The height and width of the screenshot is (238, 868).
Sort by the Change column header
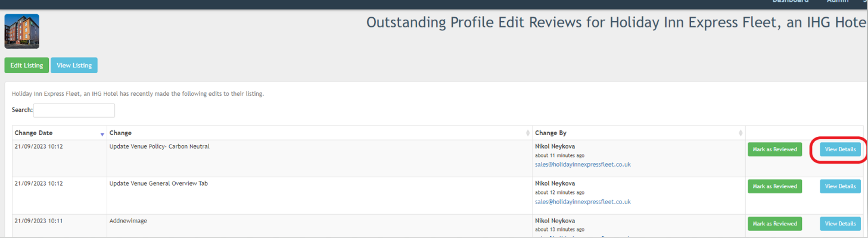tap(319, 133)
